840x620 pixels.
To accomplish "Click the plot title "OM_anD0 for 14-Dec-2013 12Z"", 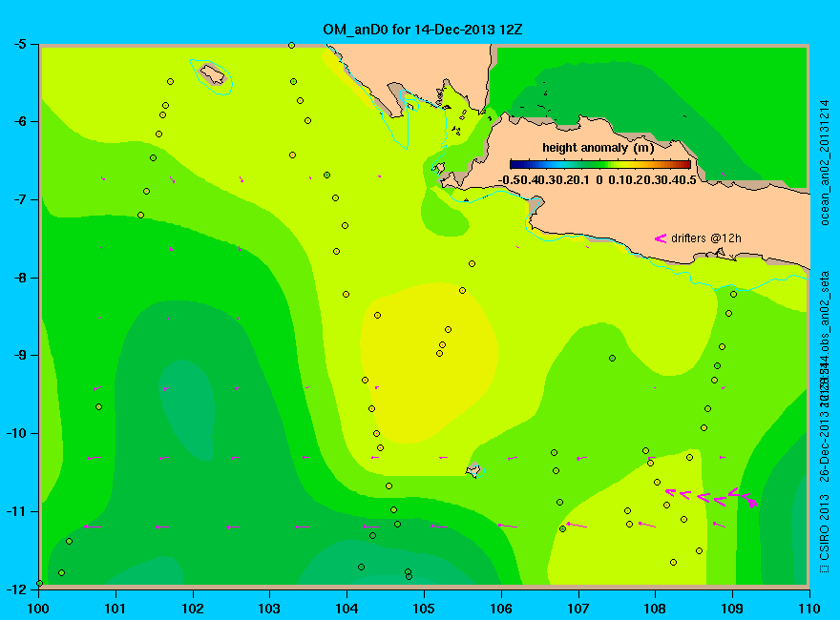I will click(422, 30).
